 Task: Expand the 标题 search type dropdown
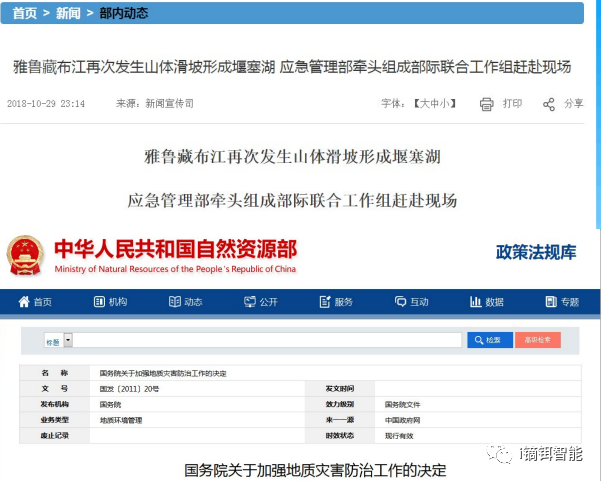point(68,340)
